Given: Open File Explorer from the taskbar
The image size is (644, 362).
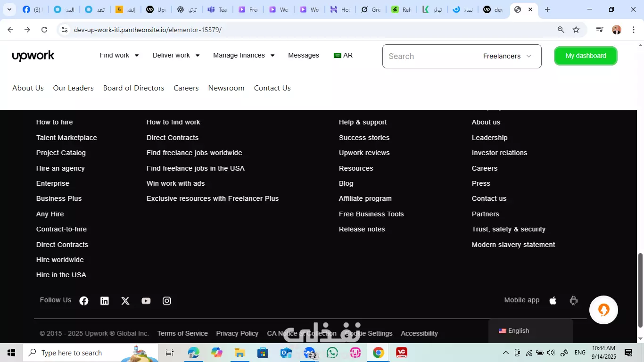Looking at the screenshot, I should click(240, 353).
